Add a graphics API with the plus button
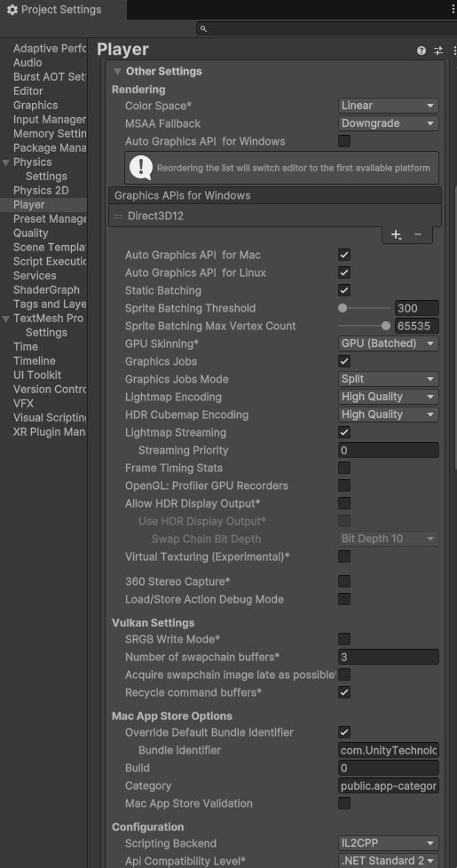457x868 pixels. coord(396,234)
